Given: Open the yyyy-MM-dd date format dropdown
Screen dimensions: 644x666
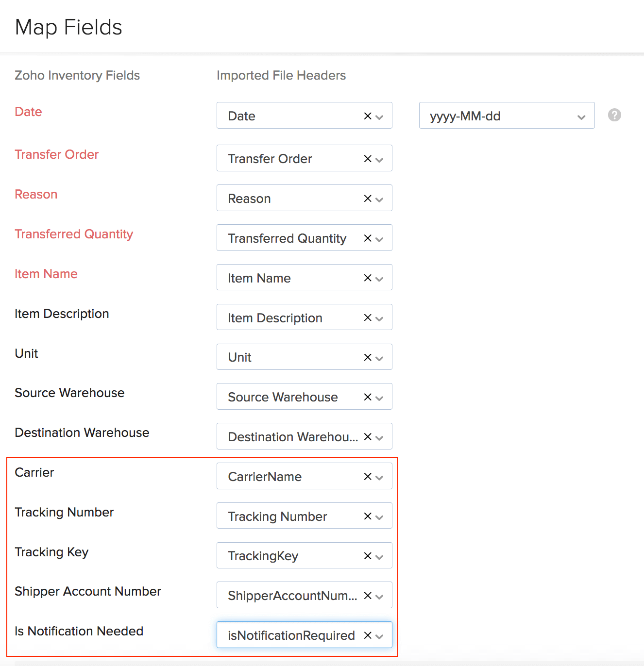Looking at the screenshot, I should click(x=581, y=116).
